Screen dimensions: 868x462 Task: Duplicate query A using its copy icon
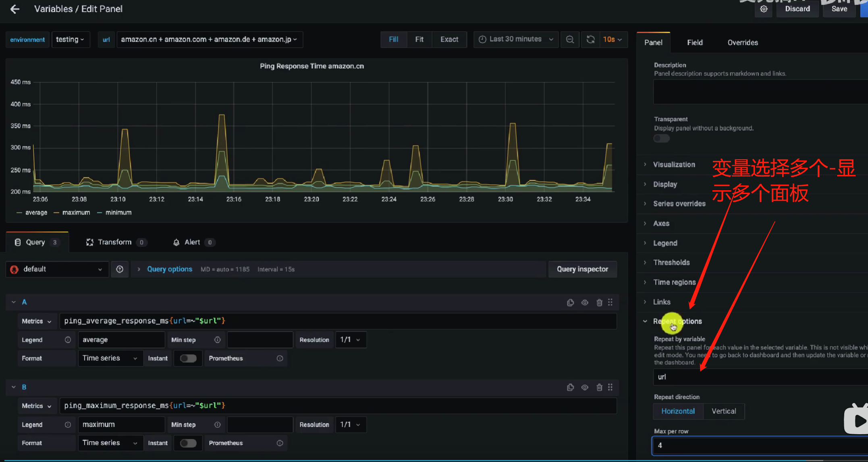click(570, 302)
